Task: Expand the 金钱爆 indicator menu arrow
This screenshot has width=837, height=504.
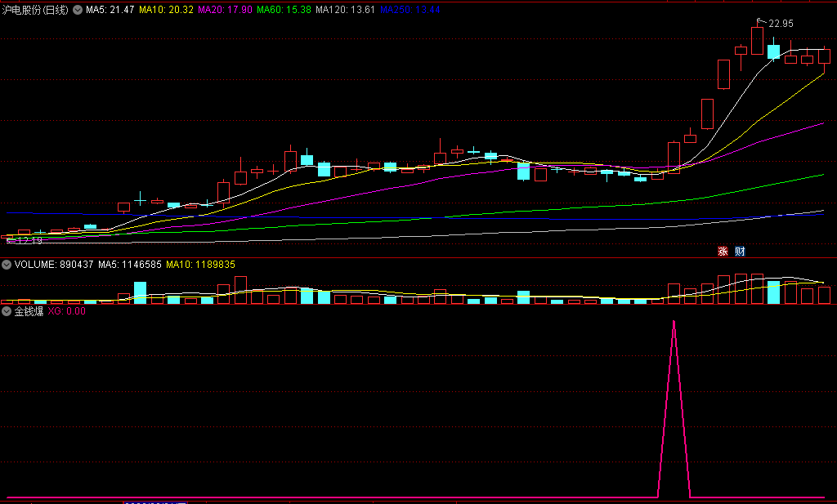Action: tap(7, 311)
